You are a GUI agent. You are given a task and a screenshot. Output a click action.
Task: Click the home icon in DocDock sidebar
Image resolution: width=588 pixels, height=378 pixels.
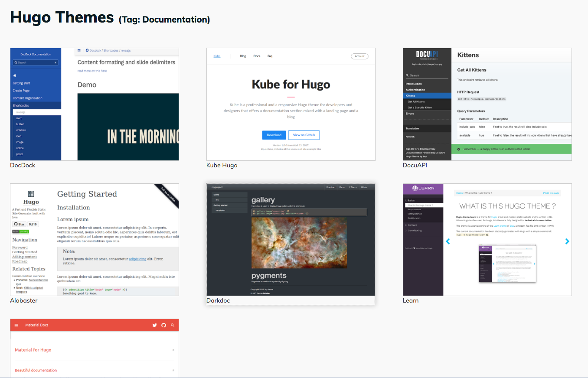(14, 75)
